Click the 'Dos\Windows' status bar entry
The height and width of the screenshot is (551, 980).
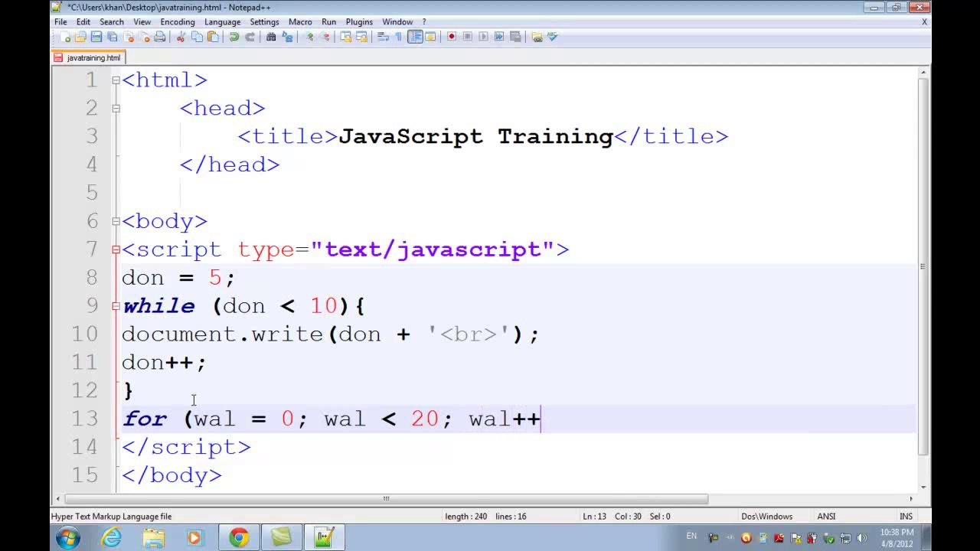tap(766, 517)
